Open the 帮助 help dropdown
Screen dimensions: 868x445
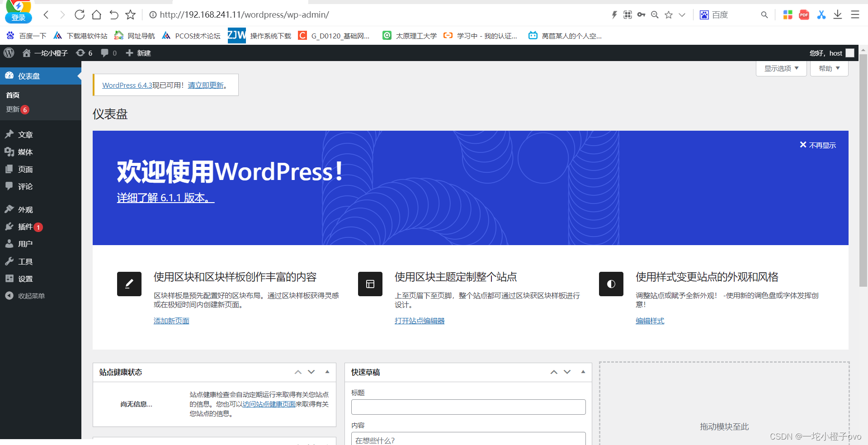[x=829, y=68]
